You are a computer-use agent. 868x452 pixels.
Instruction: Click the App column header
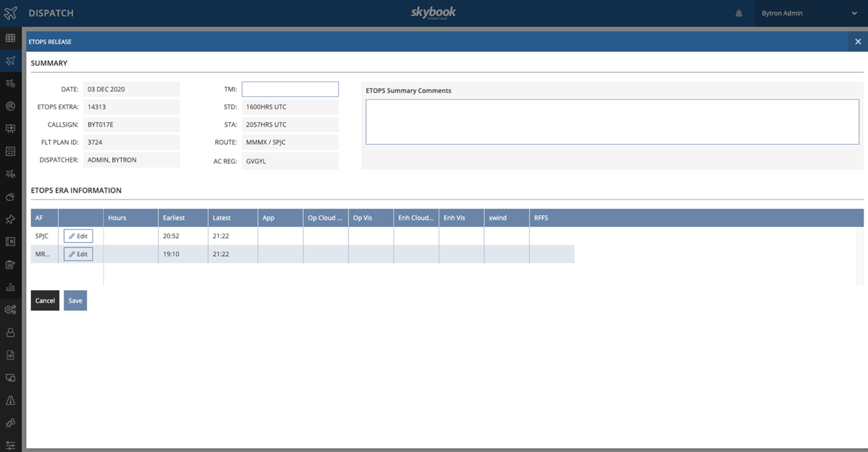tap(280, 218)
